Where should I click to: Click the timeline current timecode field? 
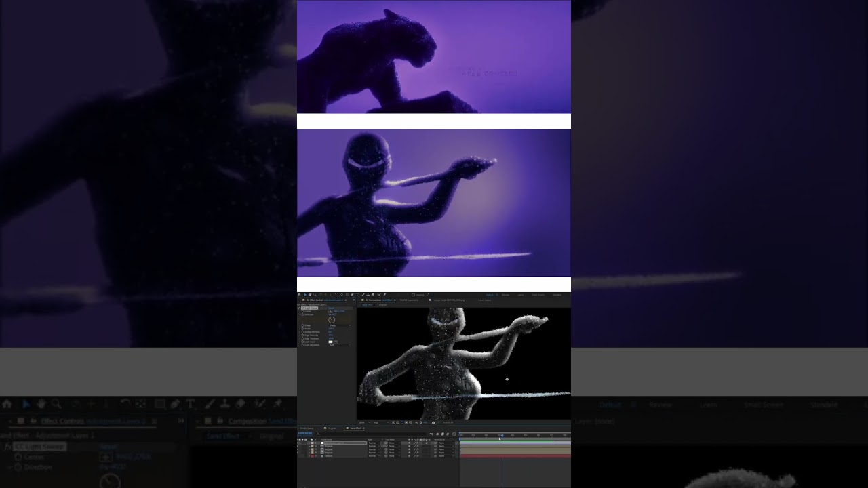click(306, 433)
